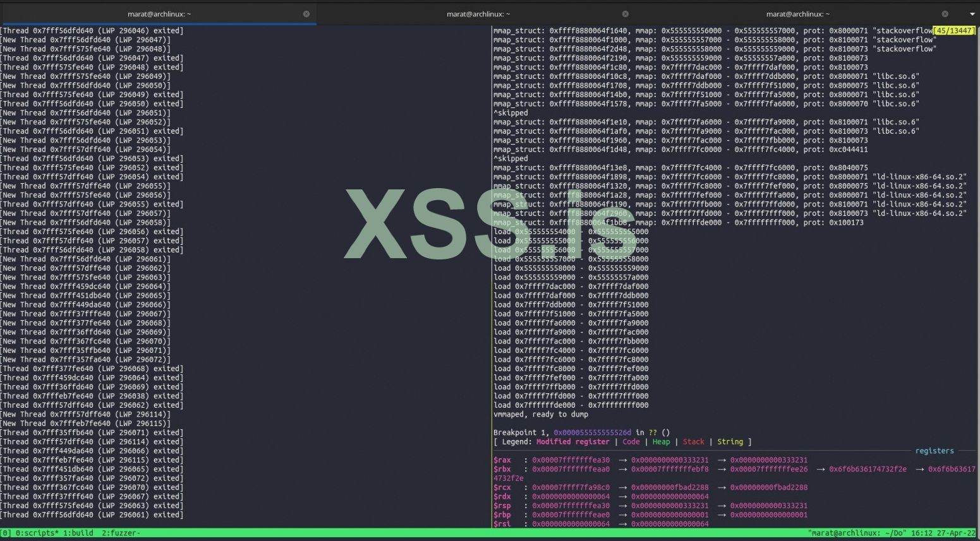Click mmap_struct line 0xffff8880064f2d48
Viewport: 980px width, 541px height.
[x=715, y=49]
